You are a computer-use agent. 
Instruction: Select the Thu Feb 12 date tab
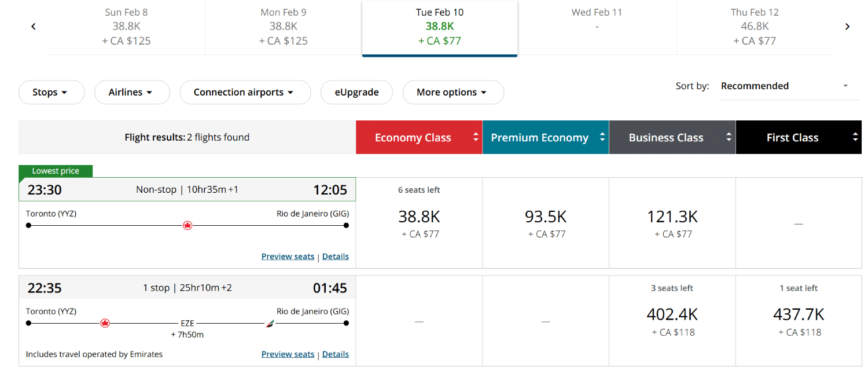click(x=754, y=26)
